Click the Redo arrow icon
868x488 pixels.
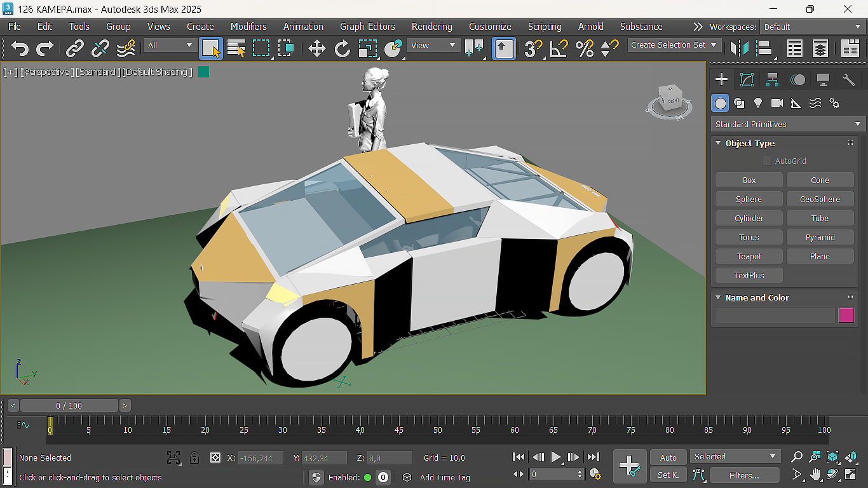point(45,48)
